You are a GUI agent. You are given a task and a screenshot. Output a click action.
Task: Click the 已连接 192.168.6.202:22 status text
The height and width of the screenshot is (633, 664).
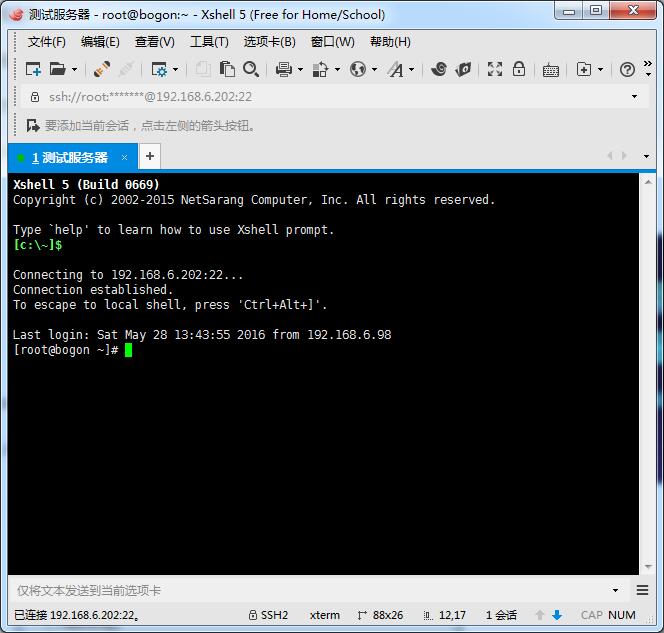pyautogui.click(x=77, y=615)
